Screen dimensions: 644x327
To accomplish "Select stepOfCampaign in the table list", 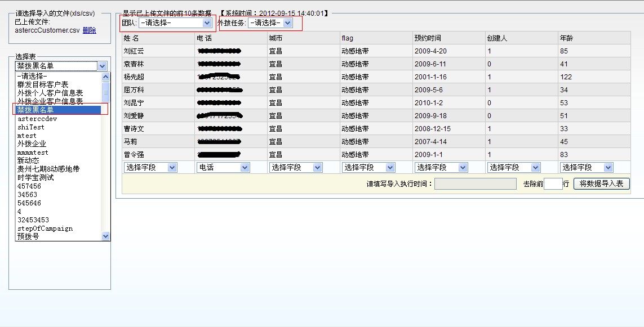I will pos(45,229).
